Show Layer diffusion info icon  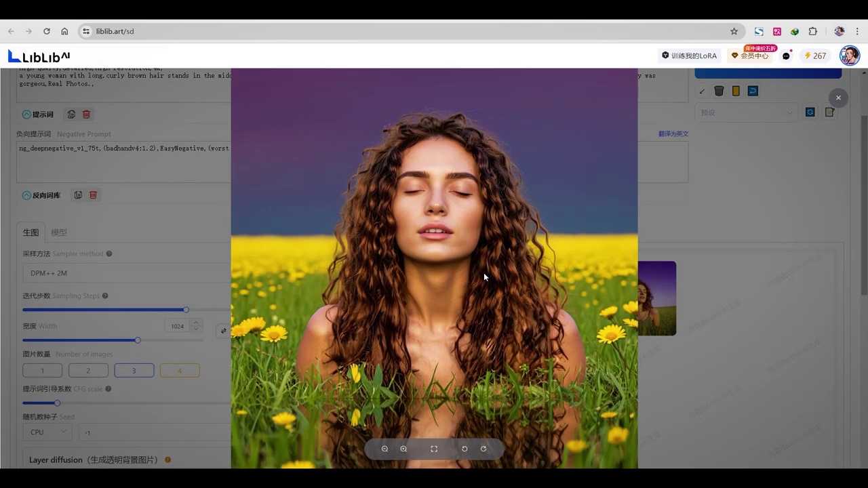[168, 460]
